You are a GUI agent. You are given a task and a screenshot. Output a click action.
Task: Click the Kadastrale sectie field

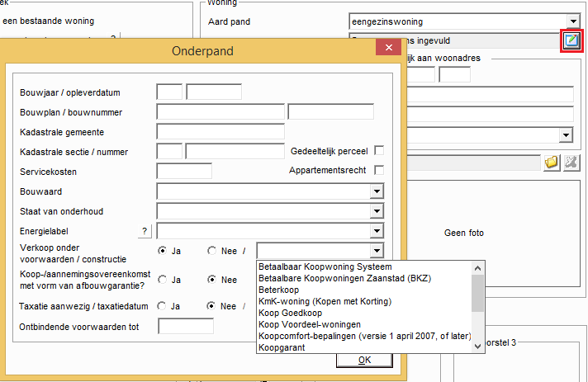[169, 151]
